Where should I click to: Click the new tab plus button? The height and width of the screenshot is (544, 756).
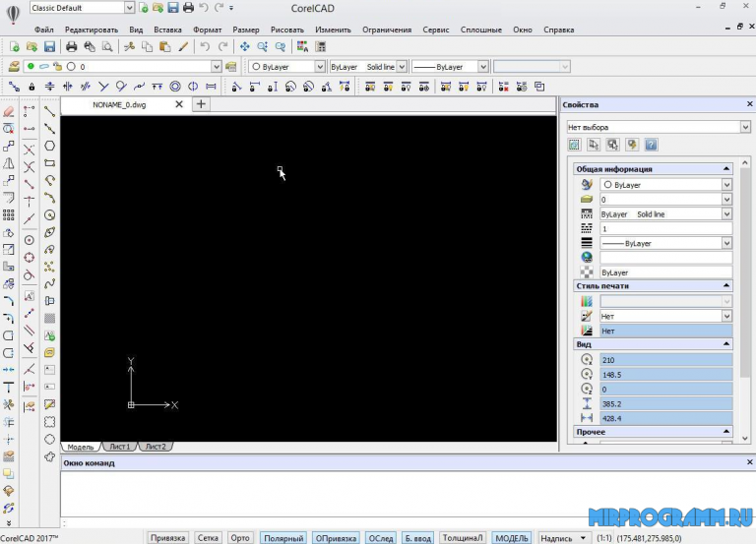201,104
